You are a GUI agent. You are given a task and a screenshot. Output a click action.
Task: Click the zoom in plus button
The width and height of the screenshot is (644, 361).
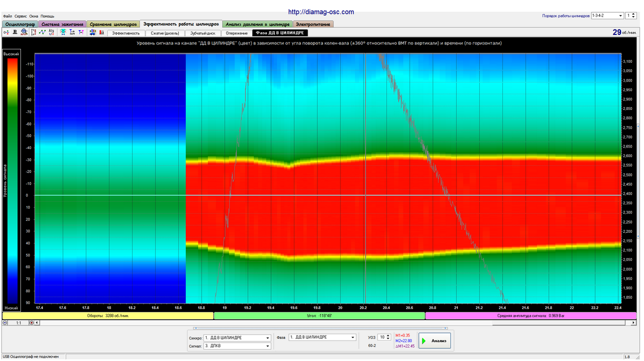click(x=31, y=323)
